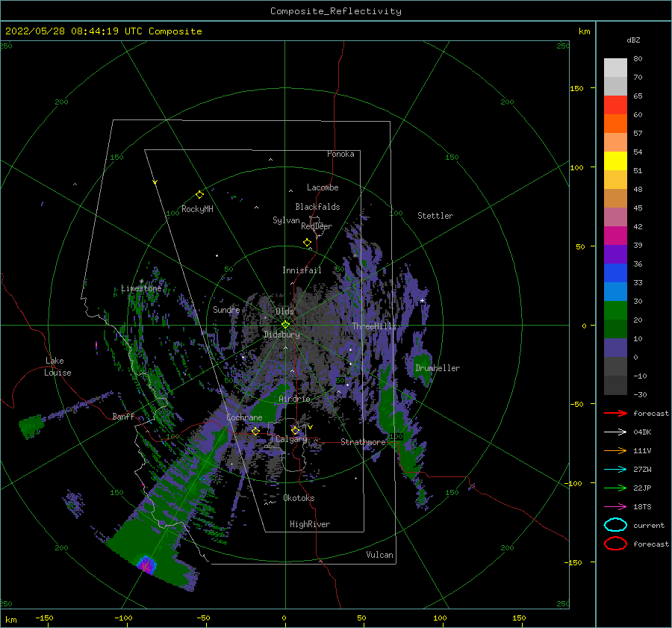
Task: Select the pink 42–45 dBZ swatch
Action: coord(615,217)
